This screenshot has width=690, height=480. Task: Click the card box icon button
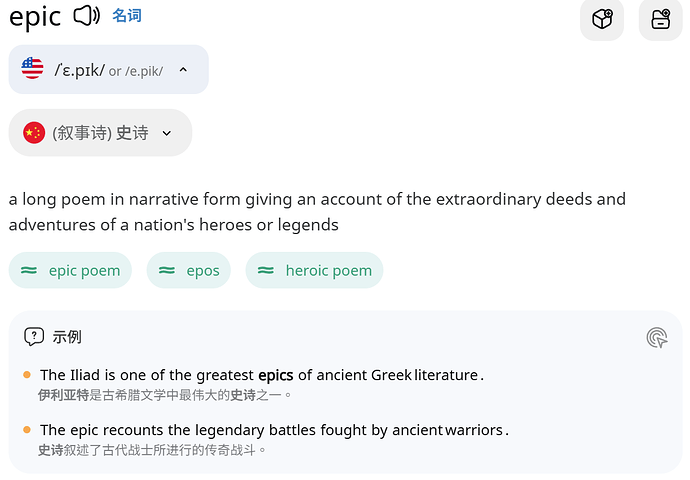660,19
